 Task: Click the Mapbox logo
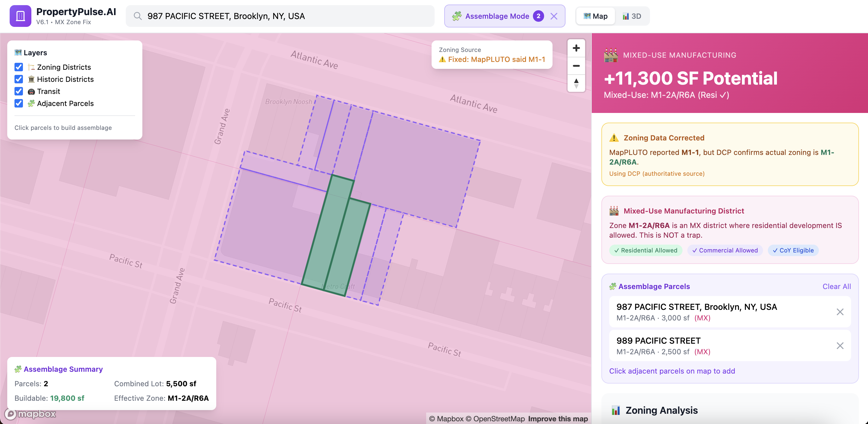click(31, 414)
